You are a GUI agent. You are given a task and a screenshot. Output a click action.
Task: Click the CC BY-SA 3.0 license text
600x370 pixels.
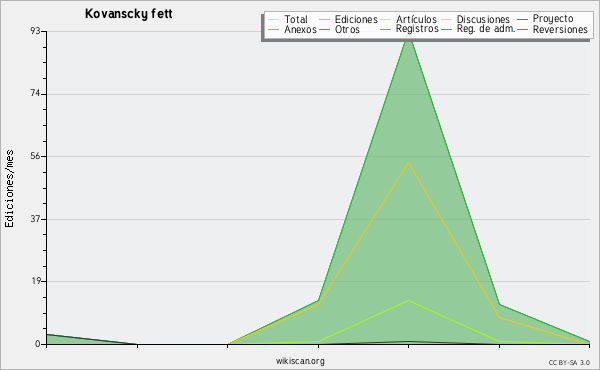(x=569, y=363)
